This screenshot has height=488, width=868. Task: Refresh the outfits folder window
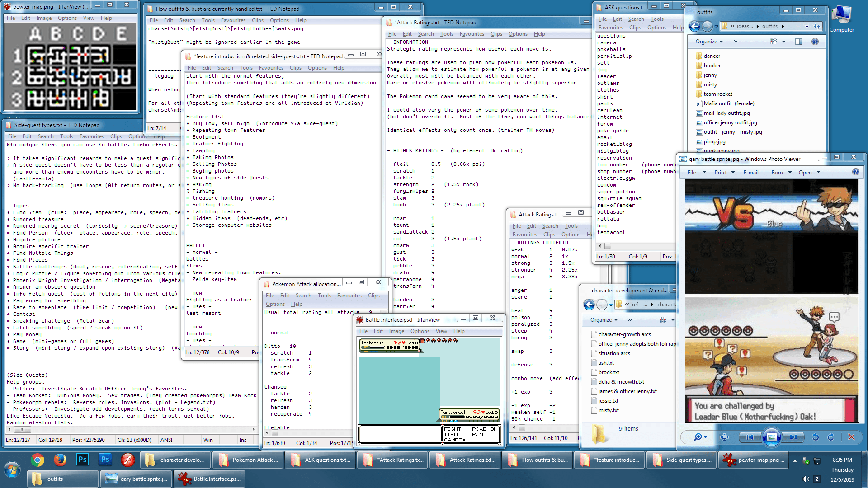tap(817, 26)
